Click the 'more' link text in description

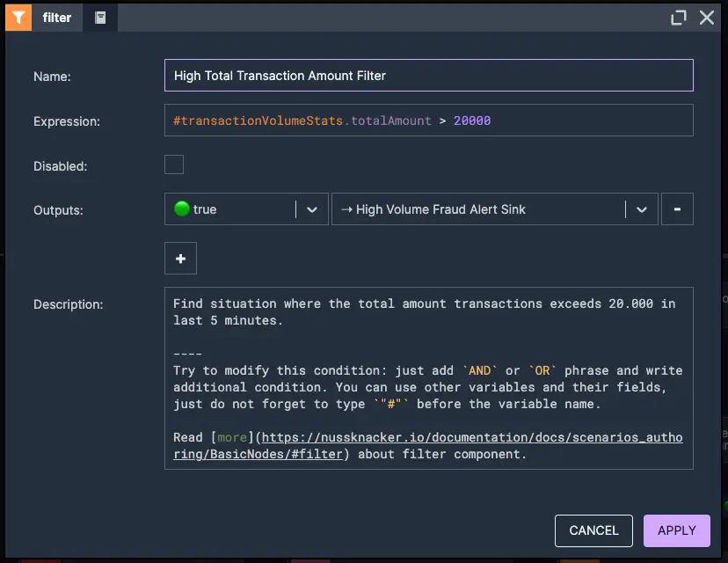point(232,437)
